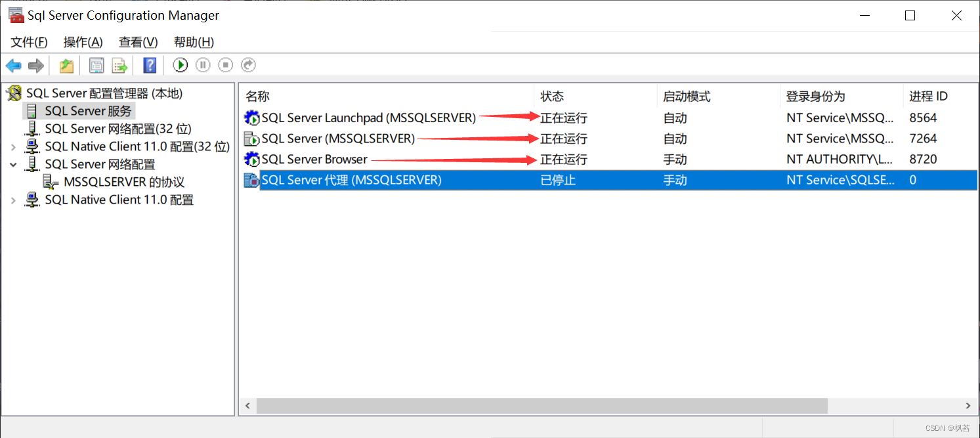Select SQL Native Client 11.0 配置(32 位) label
Image resolution: width=980 pixels, height=438 pixels.
point(137,146)
